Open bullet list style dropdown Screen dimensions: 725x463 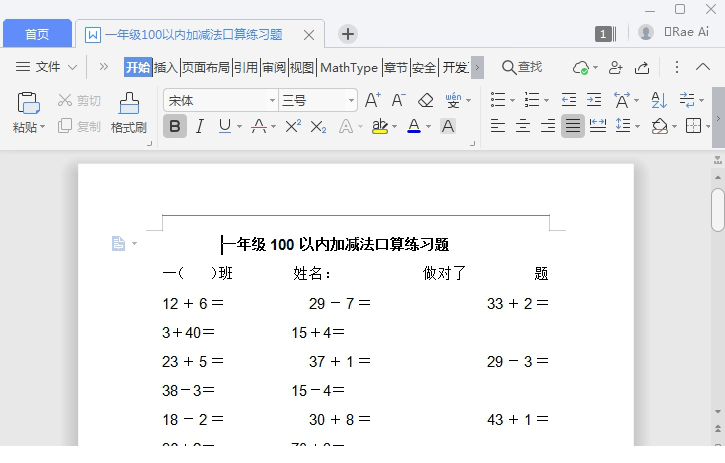tap(512, 100)
